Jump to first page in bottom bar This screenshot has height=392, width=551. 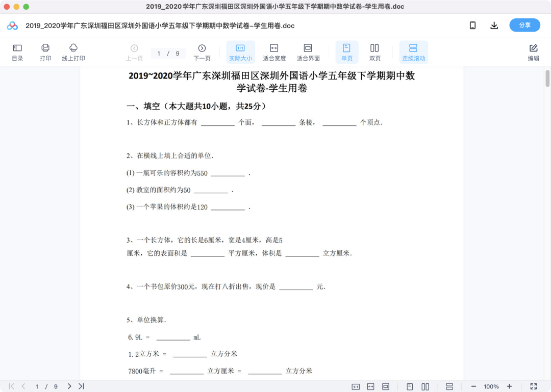coord(12,386)
